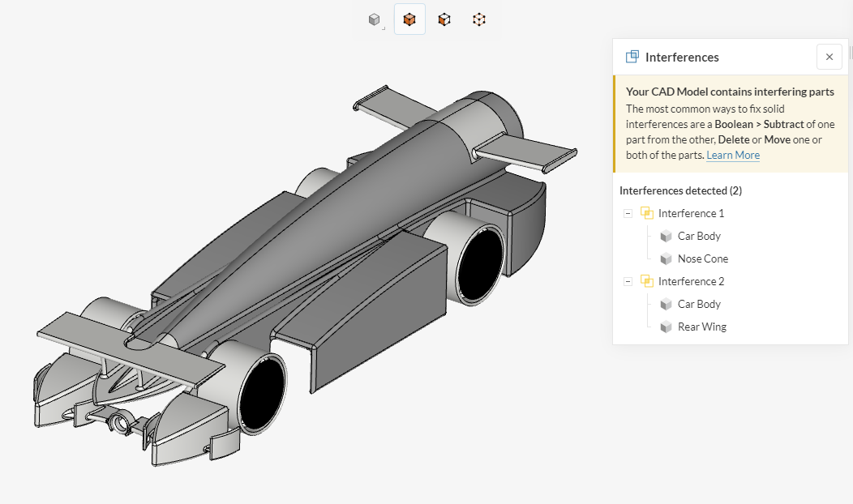Select Car Body under Interference 1

click(699, 236)
